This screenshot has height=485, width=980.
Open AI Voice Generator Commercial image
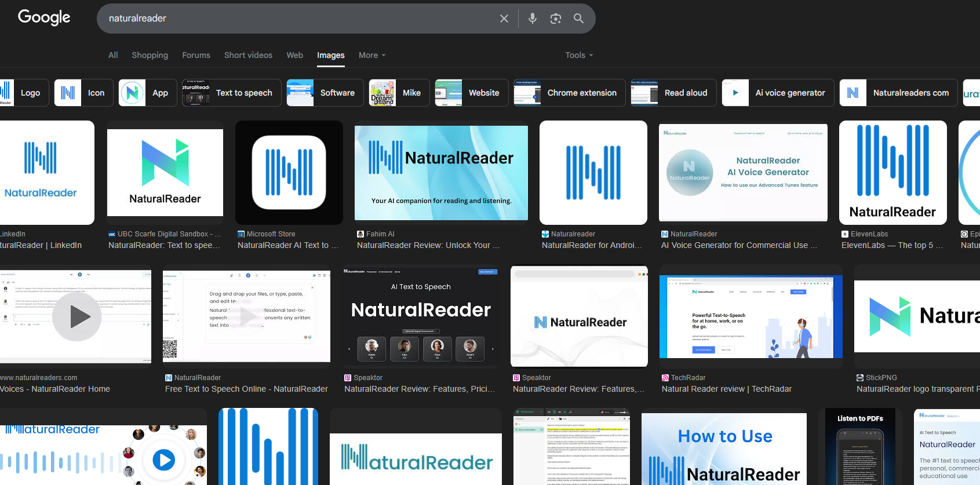point(743,173)
